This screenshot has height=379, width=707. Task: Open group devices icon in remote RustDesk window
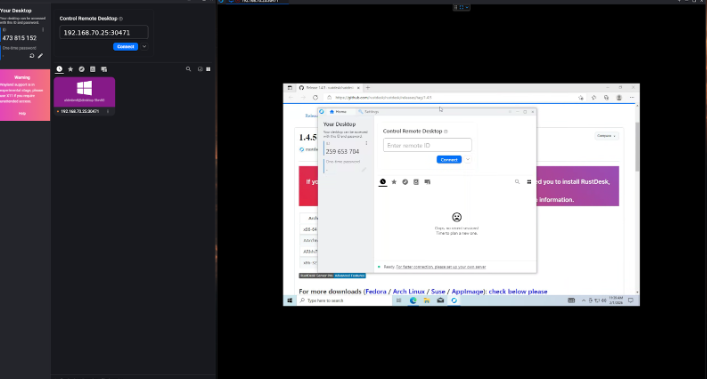pos(427,182)
